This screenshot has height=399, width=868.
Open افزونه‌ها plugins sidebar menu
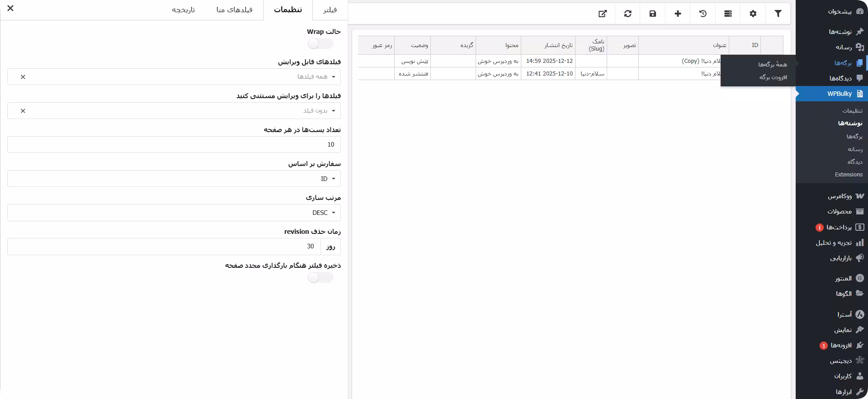click(832, 345)
